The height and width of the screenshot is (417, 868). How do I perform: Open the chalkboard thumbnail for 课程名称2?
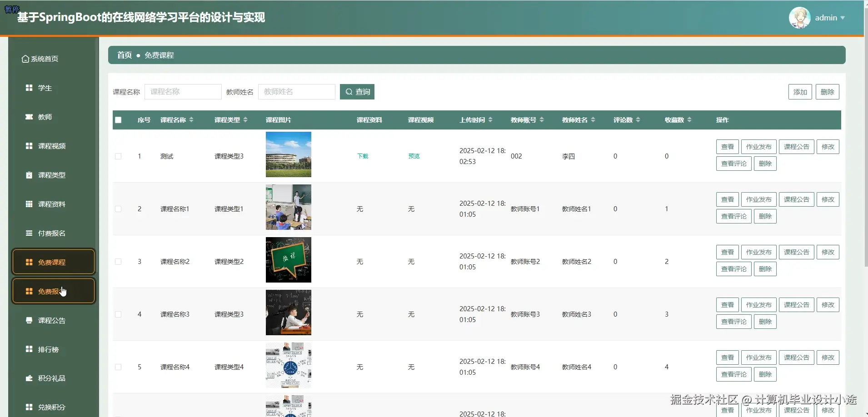coord(289,260)
